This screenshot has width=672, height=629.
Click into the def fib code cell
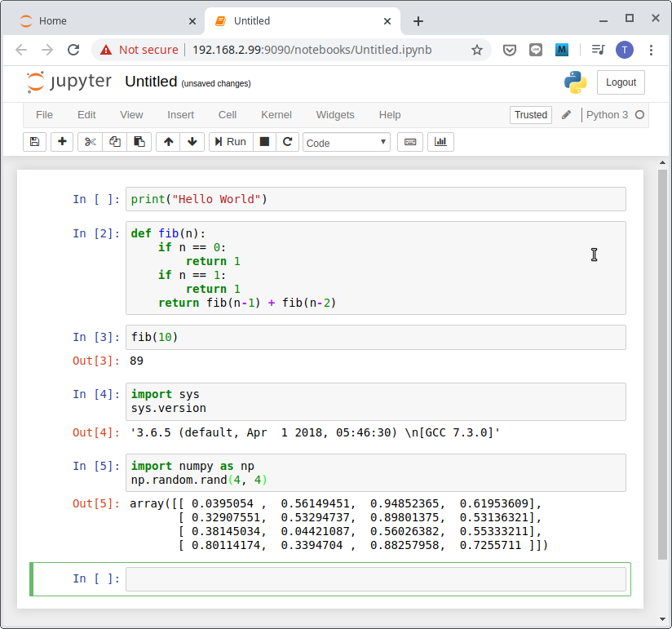(375, 268)
